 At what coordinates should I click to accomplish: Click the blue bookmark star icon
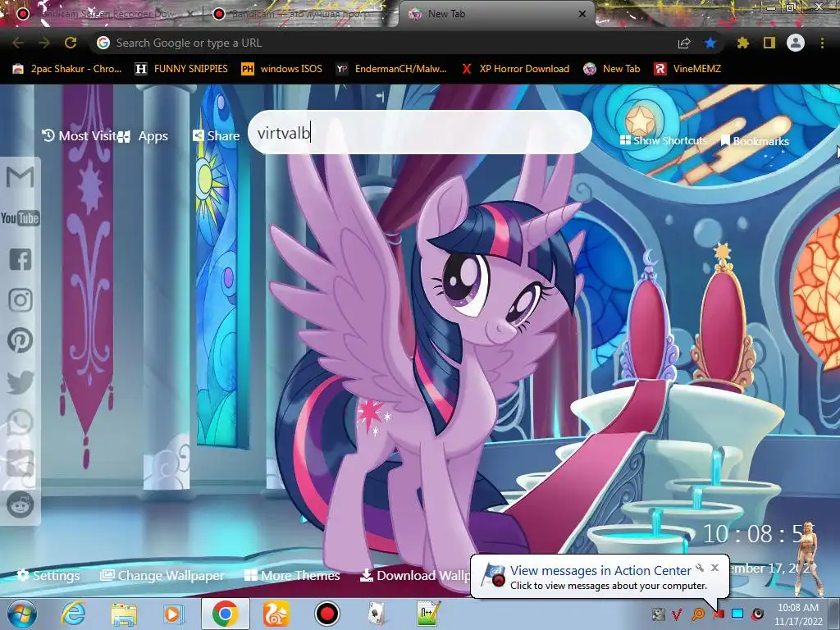tap(710, 43)
